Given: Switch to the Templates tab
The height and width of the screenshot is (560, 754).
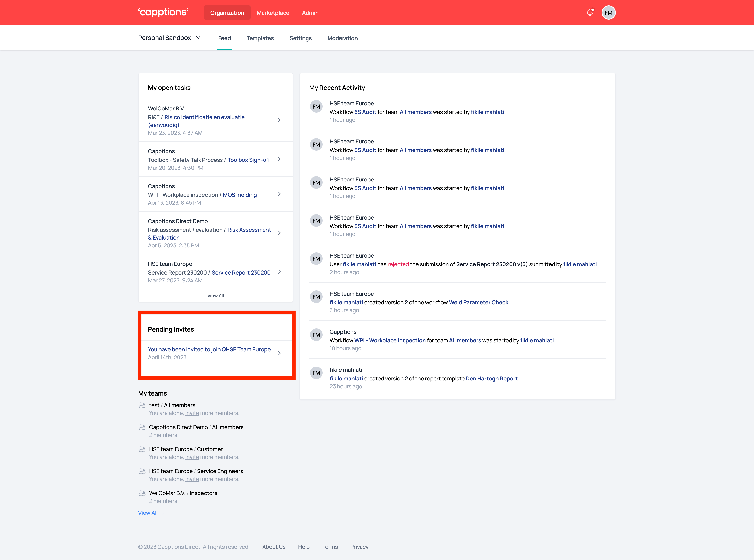Looking at the screenshot, I should click(260, 38).
